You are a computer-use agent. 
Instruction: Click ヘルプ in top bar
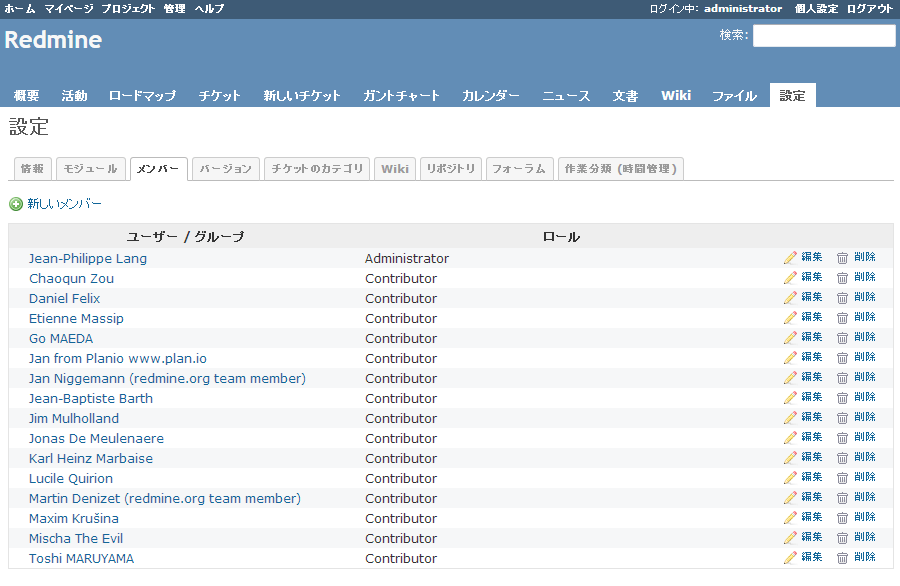(x=210, y=9)
